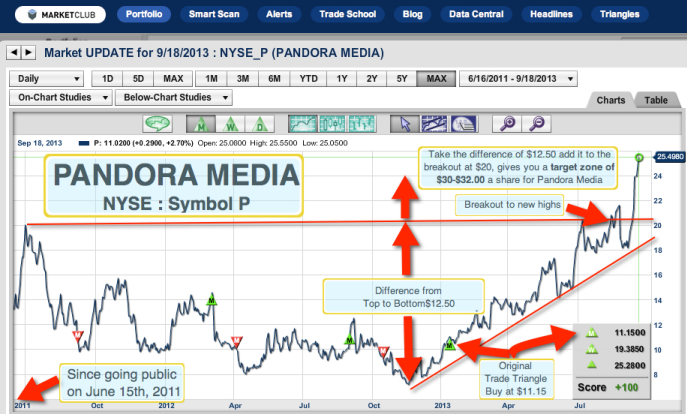Click the Sep 18, 2013 date readout
687x414 pixels.
pyautogui.click(x=40, y=143)
